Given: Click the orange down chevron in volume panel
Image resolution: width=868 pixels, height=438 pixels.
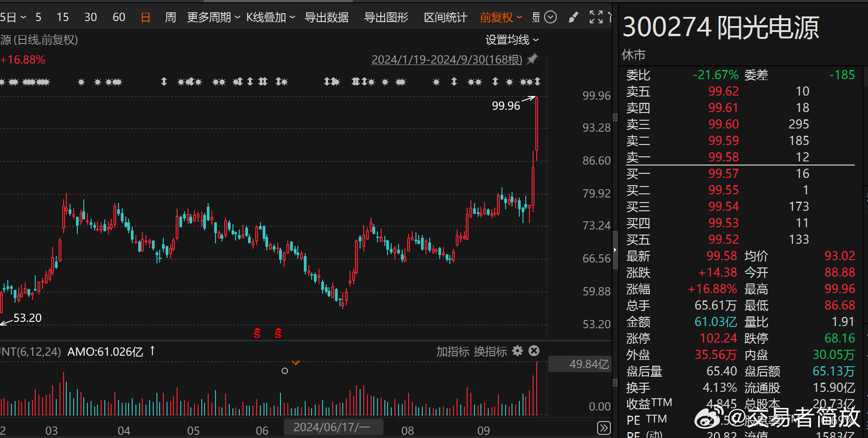Looking at the screenshot, I should (296, 363).
